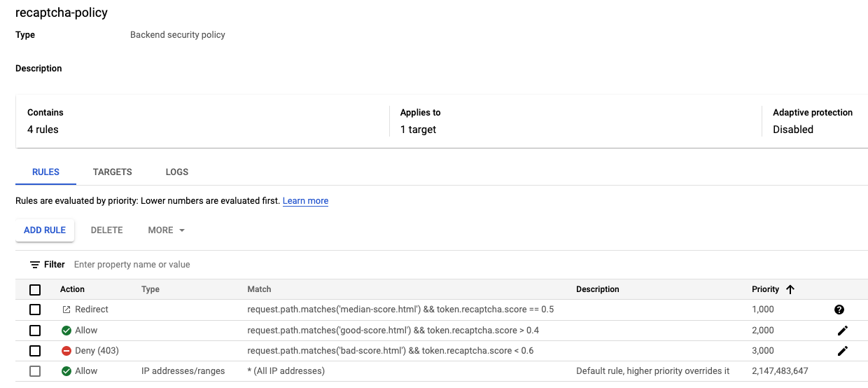This screenshot has width=868, height=388.
Task: Click green check icon on default rule
Action: point(66,371)
